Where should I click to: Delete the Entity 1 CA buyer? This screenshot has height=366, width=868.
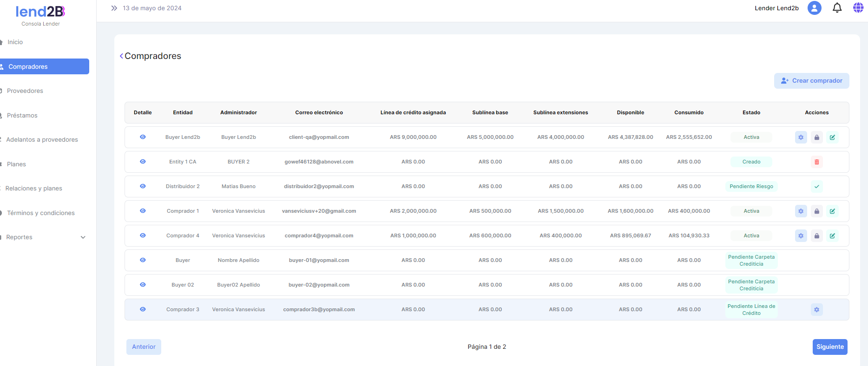pyautogui.click(x=816, y=162)
